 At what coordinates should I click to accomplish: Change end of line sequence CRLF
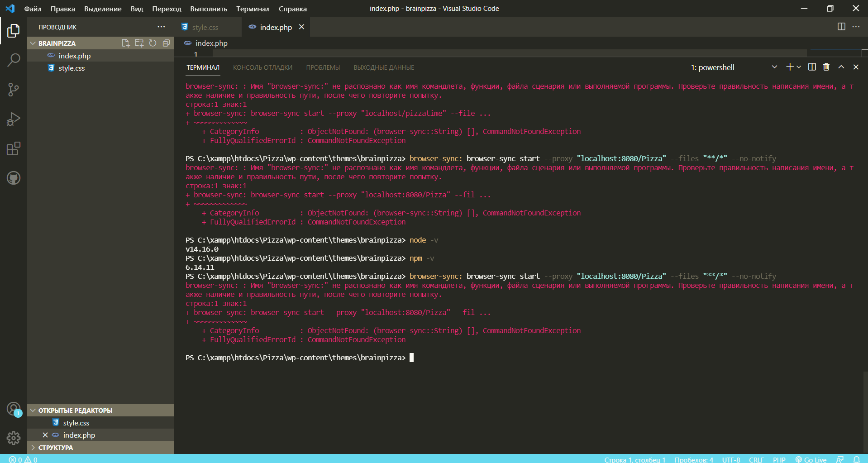tap(756, 459)
